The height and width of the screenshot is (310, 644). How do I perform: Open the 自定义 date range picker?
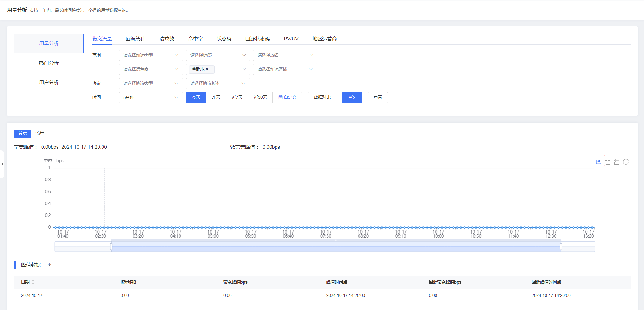pyautogui.click(x=287, y=98)
